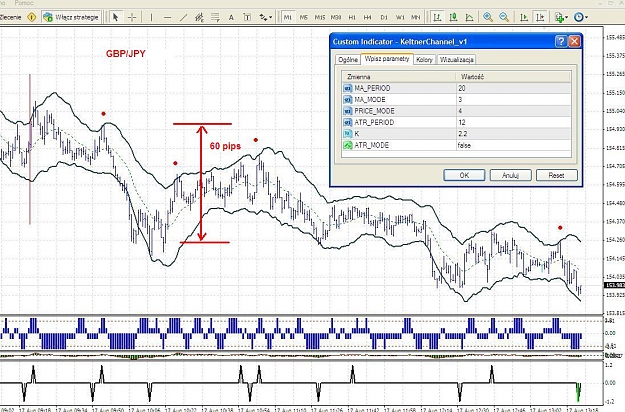Open the indicators list dropdown
625x412 pixels.
pyautogui.click(x=561, y=17)
